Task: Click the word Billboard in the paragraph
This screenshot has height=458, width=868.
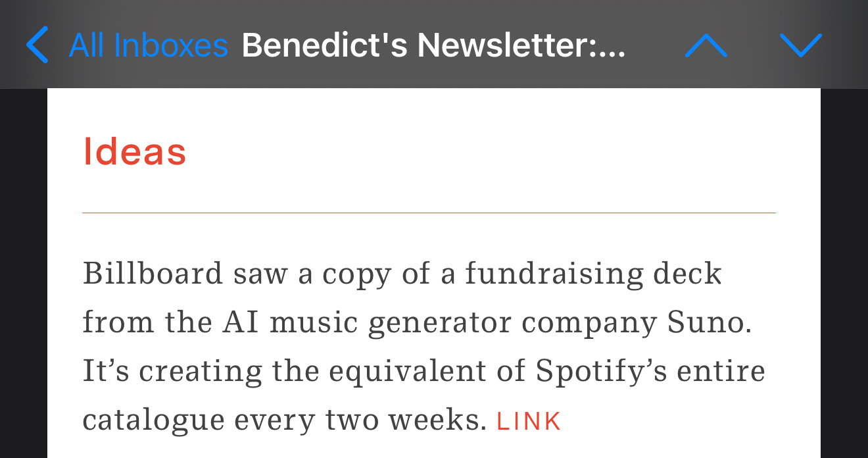Action: point(153,274)
